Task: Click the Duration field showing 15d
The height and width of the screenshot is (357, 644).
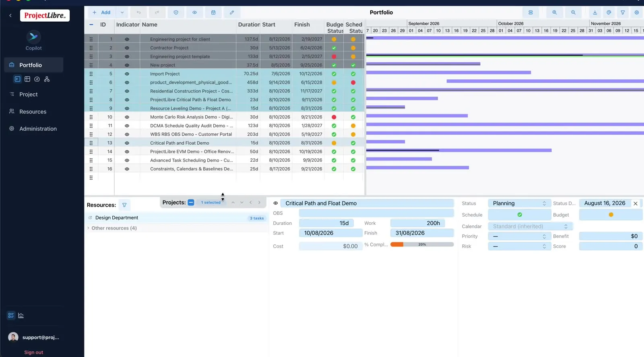Action: (326, 223)
